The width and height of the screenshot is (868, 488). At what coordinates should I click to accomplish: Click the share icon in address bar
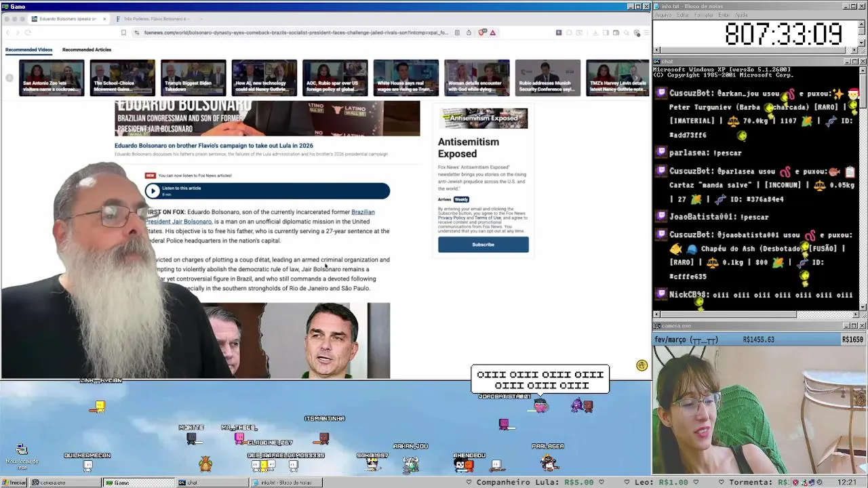point(468,33)
